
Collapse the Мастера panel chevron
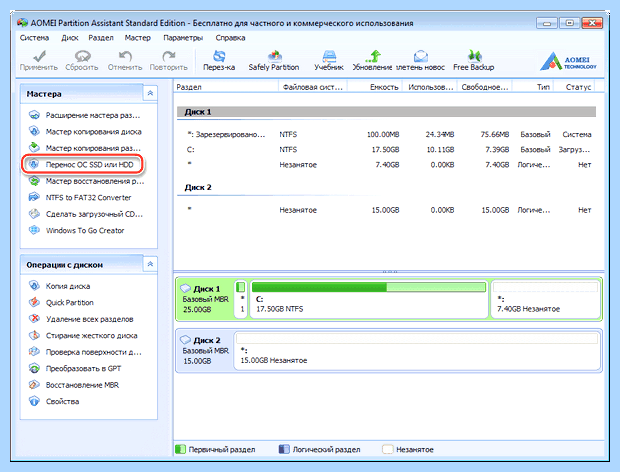[x=150, y=93]
